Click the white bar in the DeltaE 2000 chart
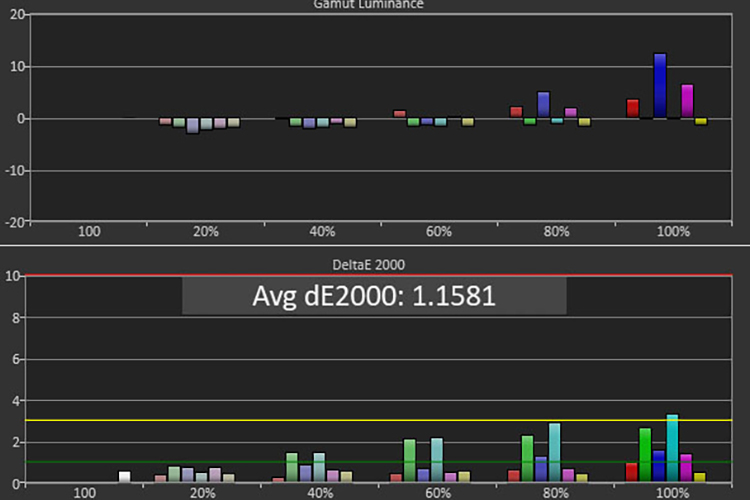Image resolution: width=750 pixels, height=500 pixels. (124, 477)
